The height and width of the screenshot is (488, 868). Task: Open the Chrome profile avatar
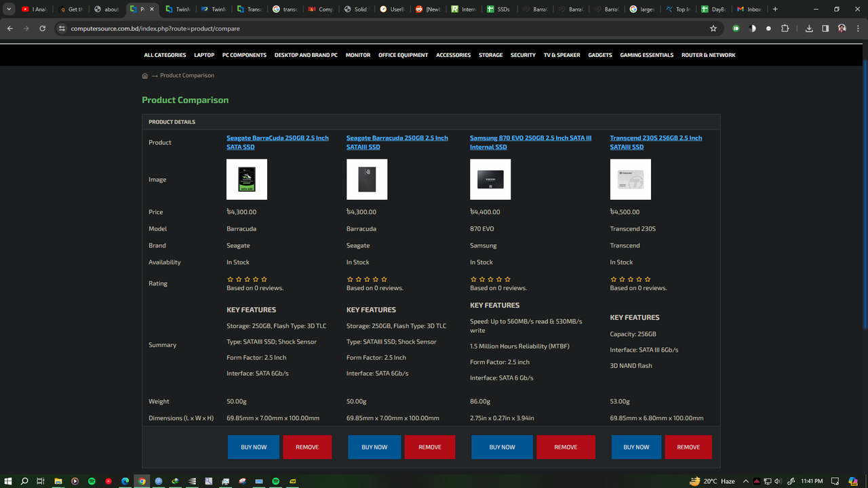842,28
